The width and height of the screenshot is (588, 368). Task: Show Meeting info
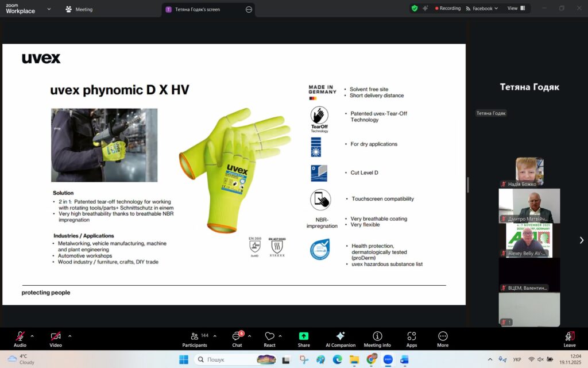pos(377,339)
